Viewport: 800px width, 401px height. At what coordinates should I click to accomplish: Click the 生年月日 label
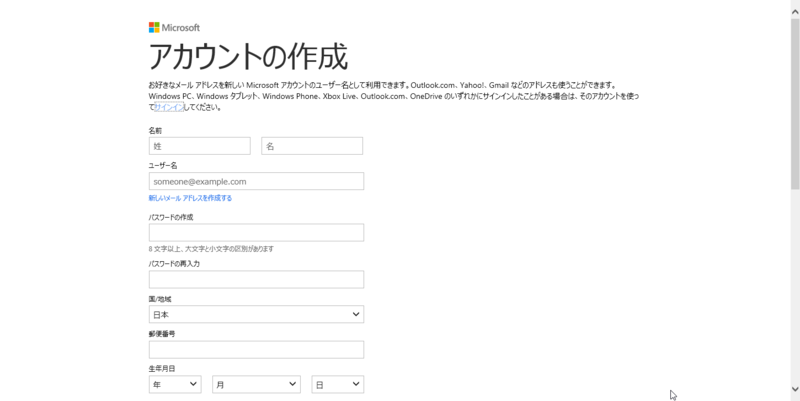(162, 368)
